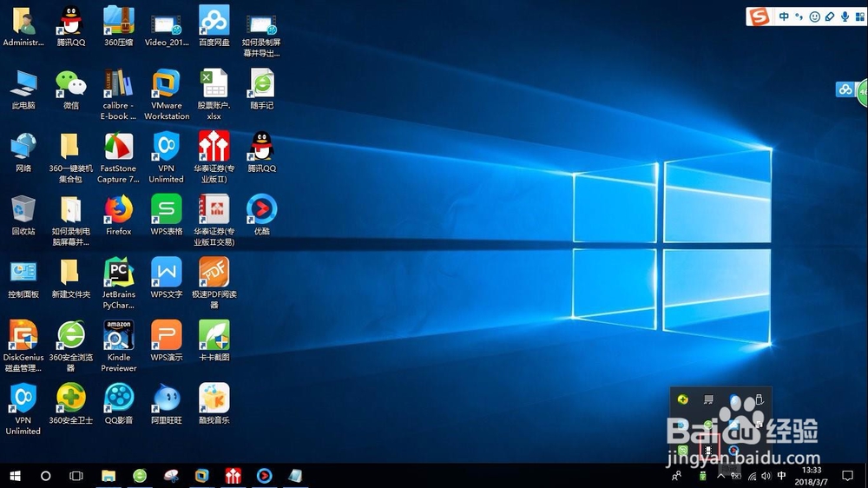This screenshot has height=488, width=868.
Task: Click 优酷 icon in tray overflow popup
Action: pyautogui.click(x=734, y=451)
